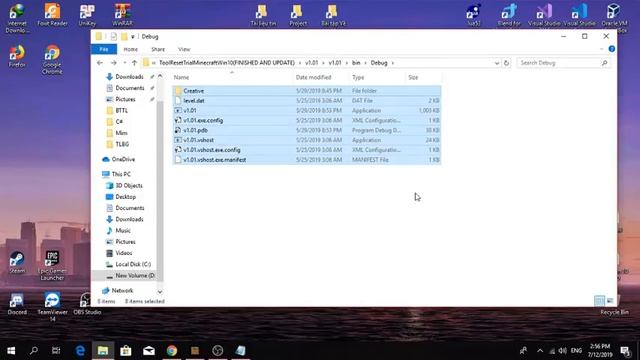Open Foxit Reader desktop icon
Screen dimensions: 640x360
(52, 15)
